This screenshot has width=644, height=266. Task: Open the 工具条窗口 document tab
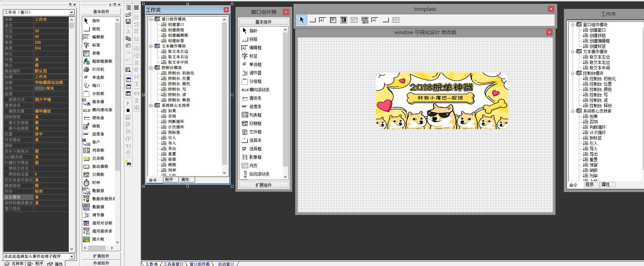(173, 264)
